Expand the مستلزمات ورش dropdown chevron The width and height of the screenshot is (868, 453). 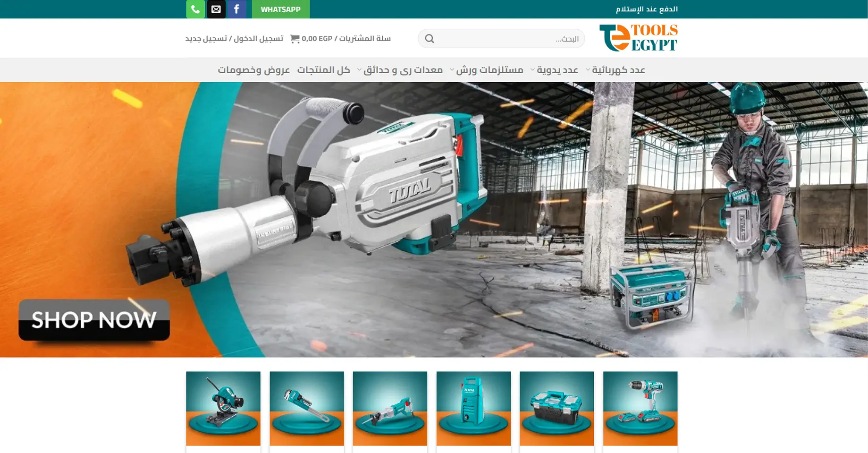coord(452,70)
